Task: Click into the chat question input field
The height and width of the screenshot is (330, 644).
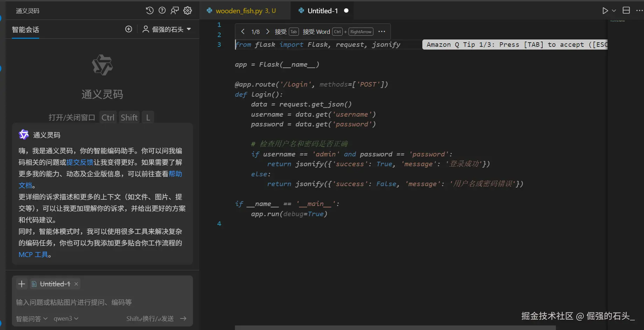Action: (102, 302)
